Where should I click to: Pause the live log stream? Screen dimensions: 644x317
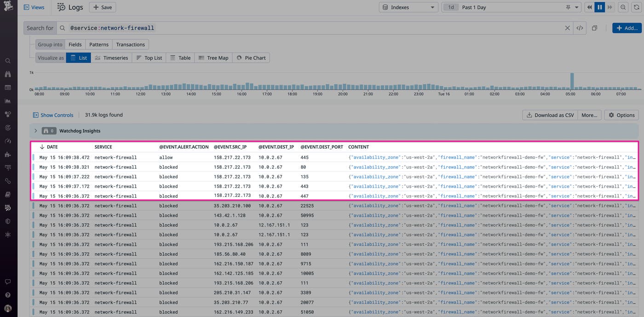[x=599, y=7]
